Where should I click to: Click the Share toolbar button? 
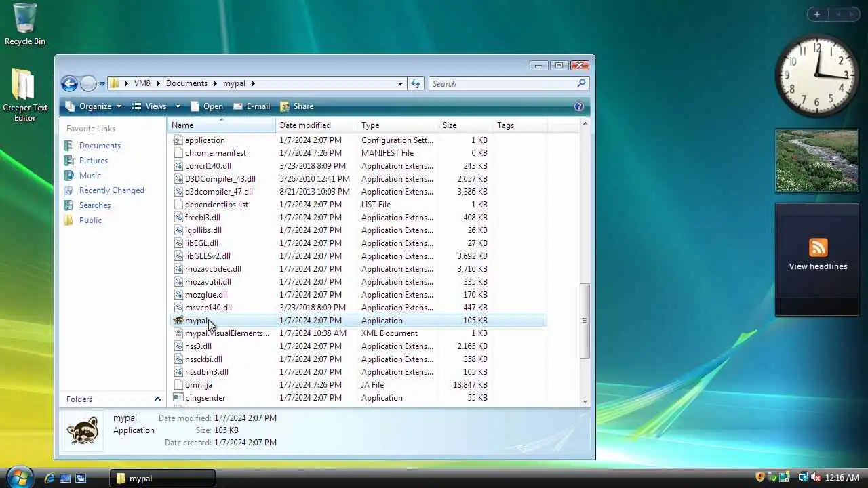[x=296, y=106]
